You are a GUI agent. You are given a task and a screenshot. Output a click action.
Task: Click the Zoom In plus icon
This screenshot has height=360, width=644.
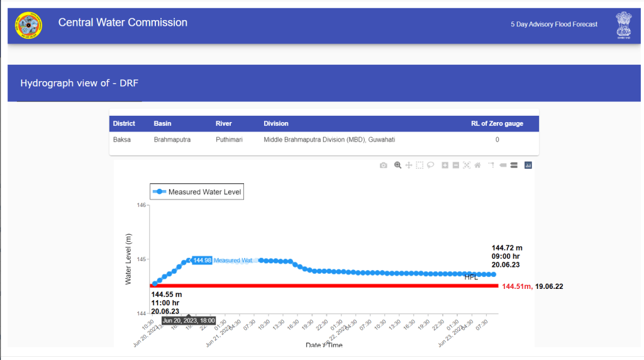pyautogui.click(x=445, y=166)
